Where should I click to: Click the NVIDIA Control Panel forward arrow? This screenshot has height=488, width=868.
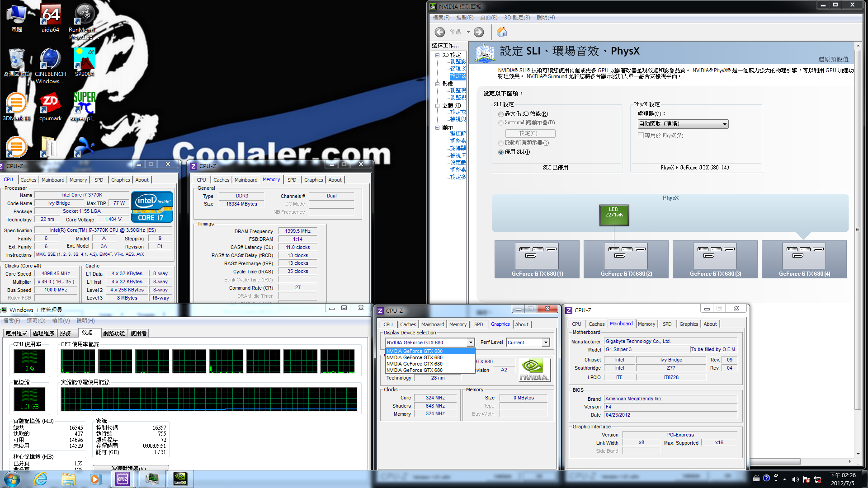(479, 32)
